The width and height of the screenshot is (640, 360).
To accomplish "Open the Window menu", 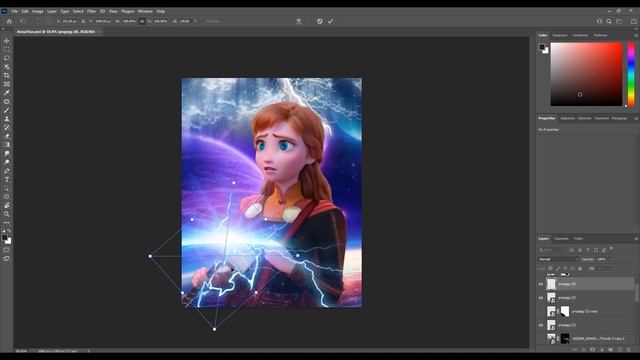I will pos(145,11).
